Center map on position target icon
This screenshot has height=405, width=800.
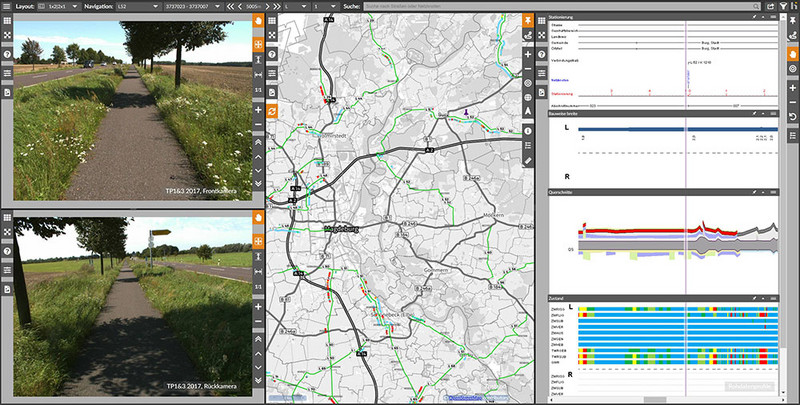pos(528,83)
